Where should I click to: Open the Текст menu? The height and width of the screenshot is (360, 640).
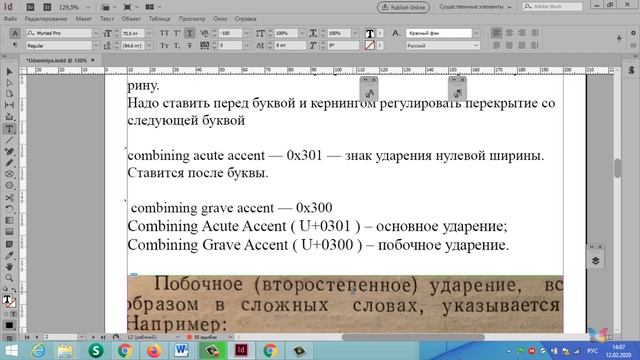(107, 19)
